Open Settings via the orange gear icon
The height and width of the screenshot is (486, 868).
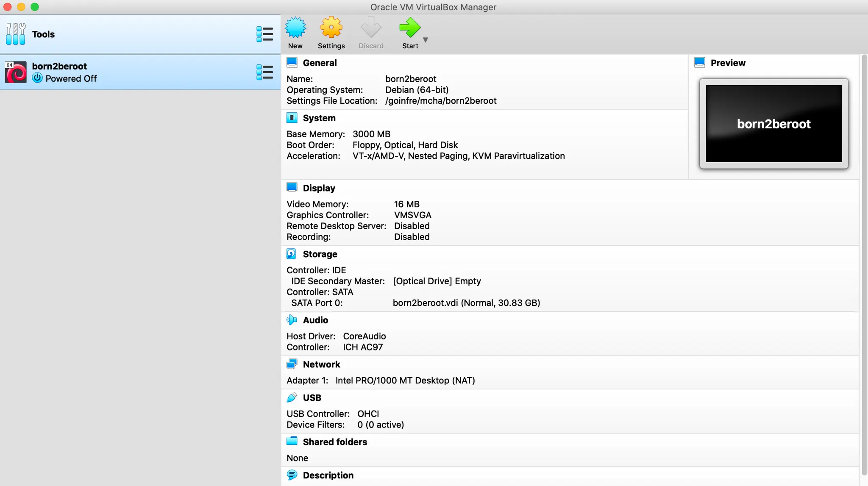tap(331, 28)
